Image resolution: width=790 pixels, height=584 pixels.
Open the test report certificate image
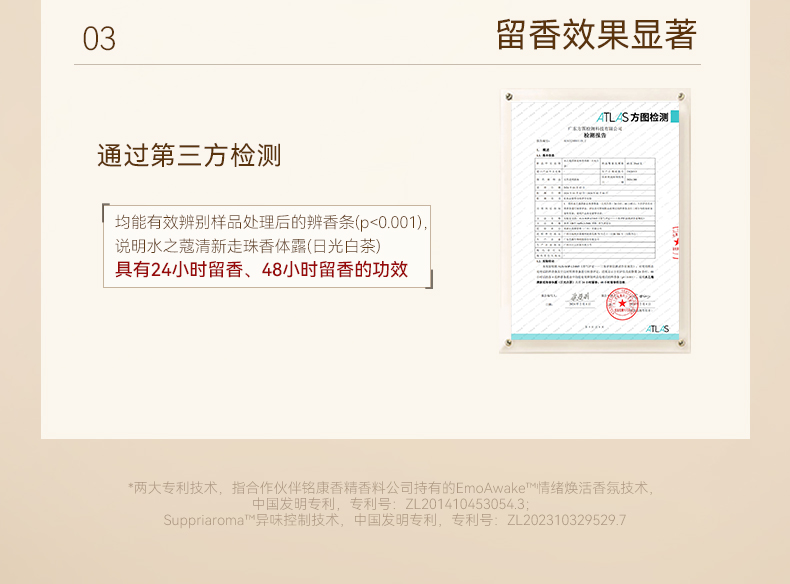point(595,221)
